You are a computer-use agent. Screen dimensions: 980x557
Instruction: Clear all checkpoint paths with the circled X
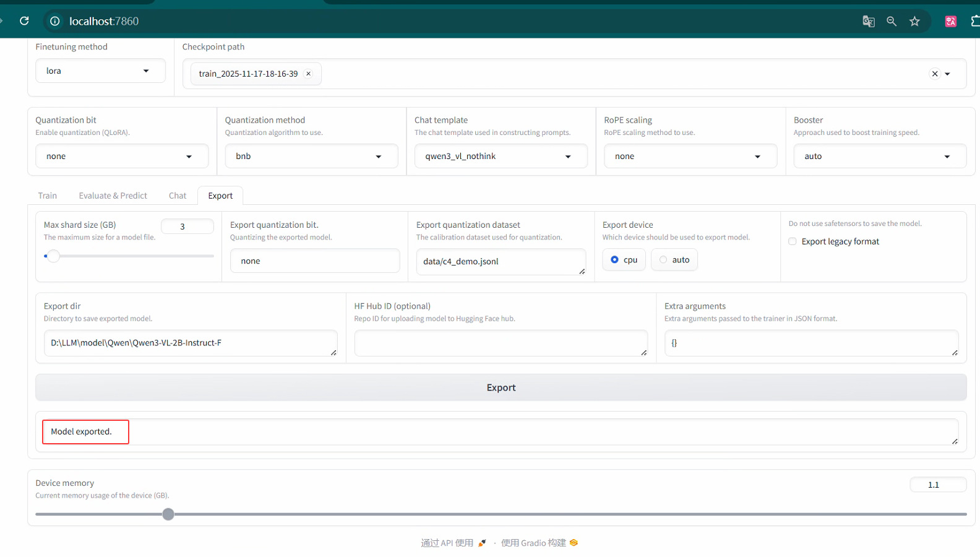(x=935, y=74)
